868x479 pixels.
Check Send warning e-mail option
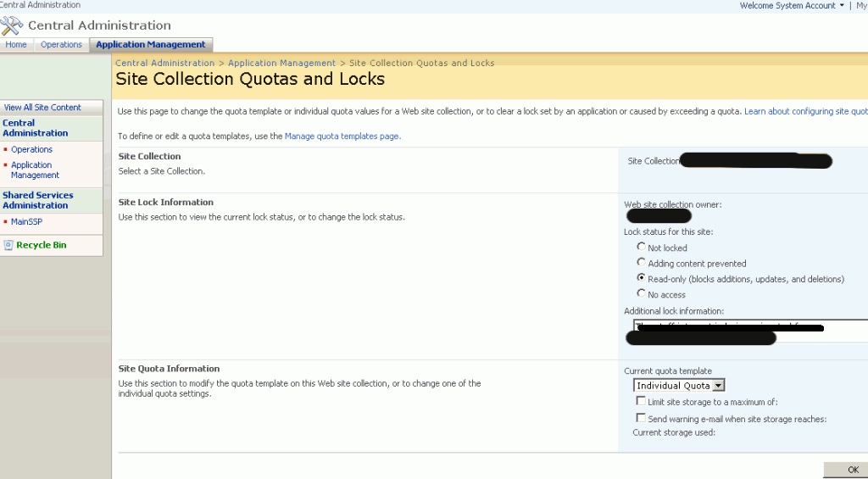(641, 418)
